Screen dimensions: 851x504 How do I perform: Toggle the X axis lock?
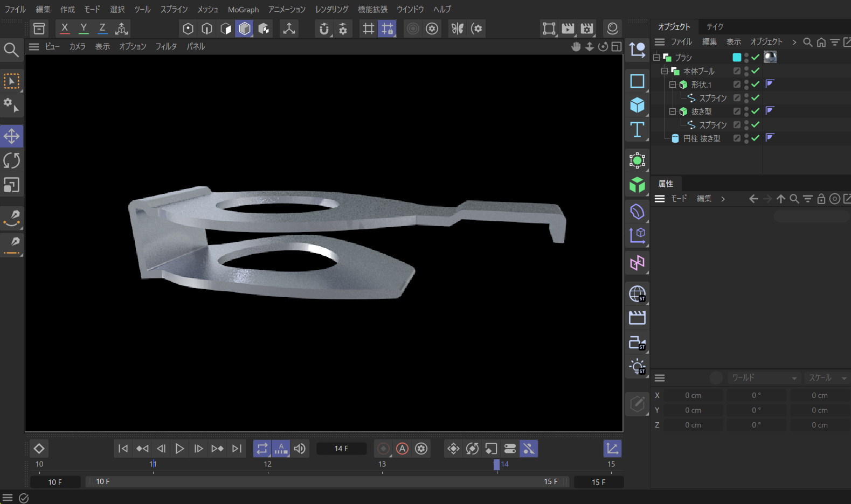pos(65,29)
